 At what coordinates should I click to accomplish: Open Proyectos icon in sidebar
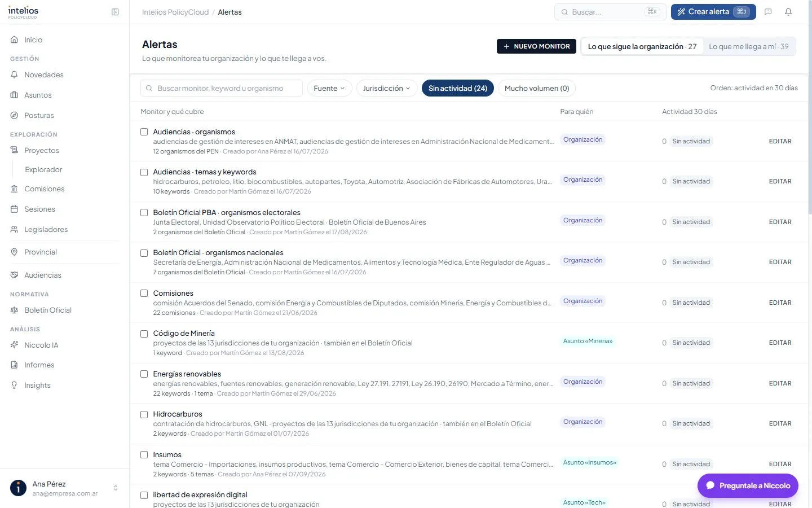point(15,151)
